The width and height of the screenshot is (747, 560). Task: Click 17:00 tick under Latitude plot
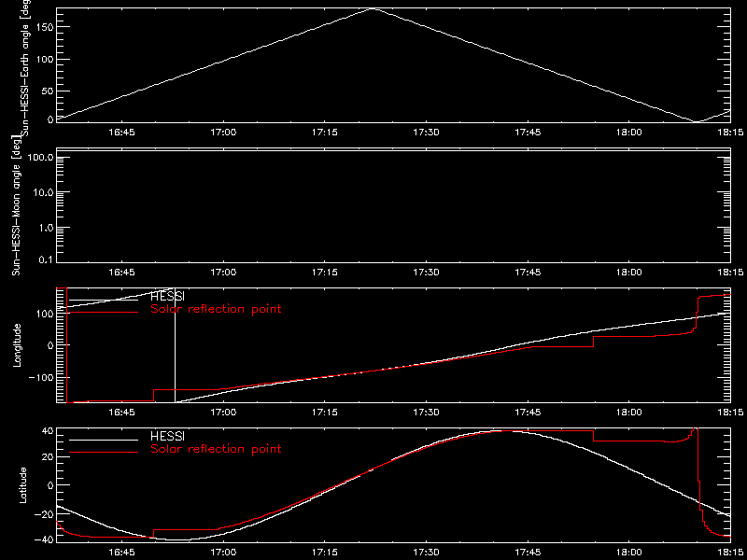[223, 553]
